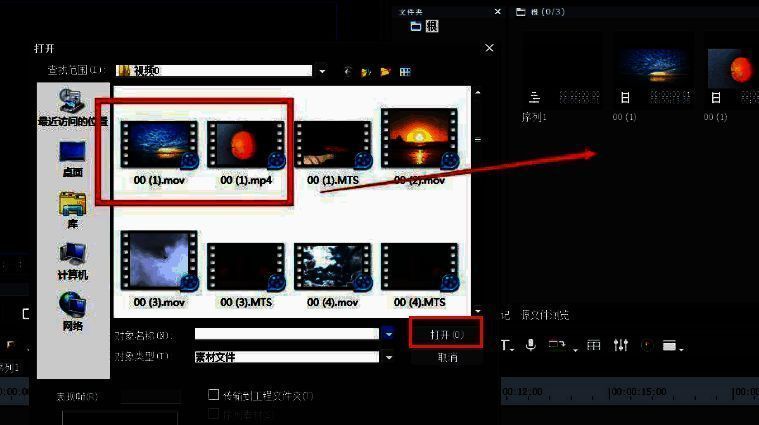The height and width of the screenshot is (425, 759).
Task: Open Recent Places in dialog sidebar
Action: (72, 105)
